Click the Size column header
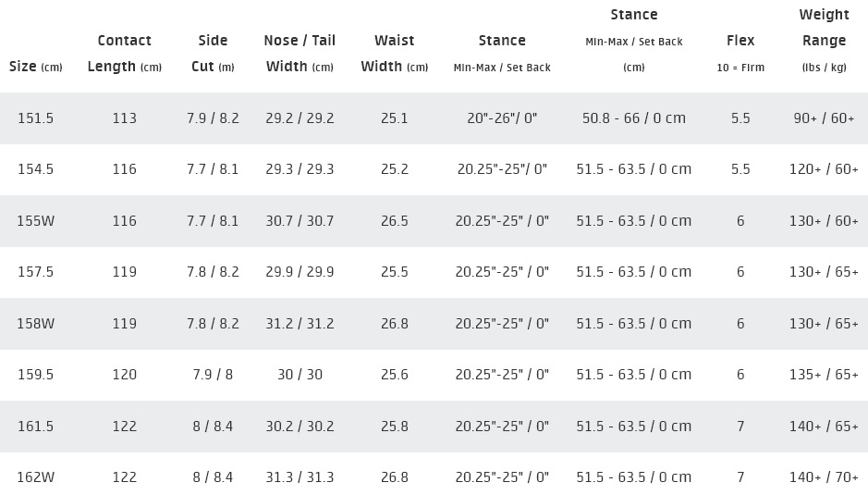The image size is (868, 495). click(36, 67)
